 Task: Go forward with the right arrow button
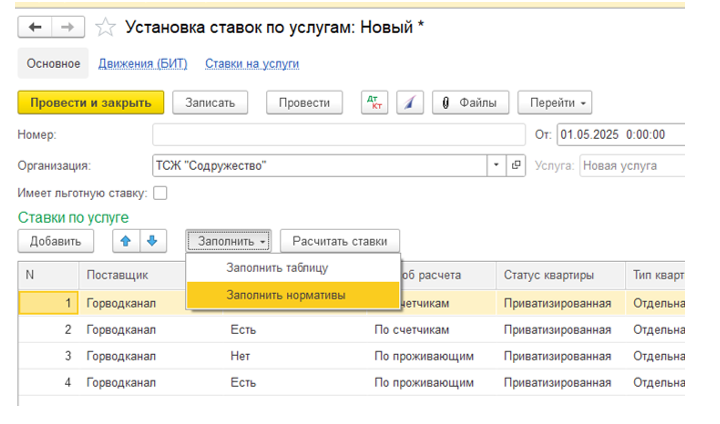tap(68, 27)
